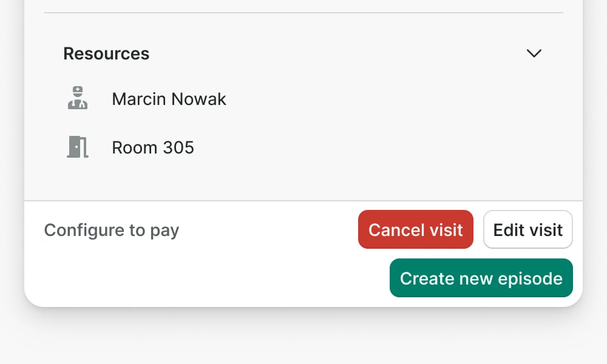Collapse the Resources section using the chevron
Viewport: 607px width, 364px height.
534,53
